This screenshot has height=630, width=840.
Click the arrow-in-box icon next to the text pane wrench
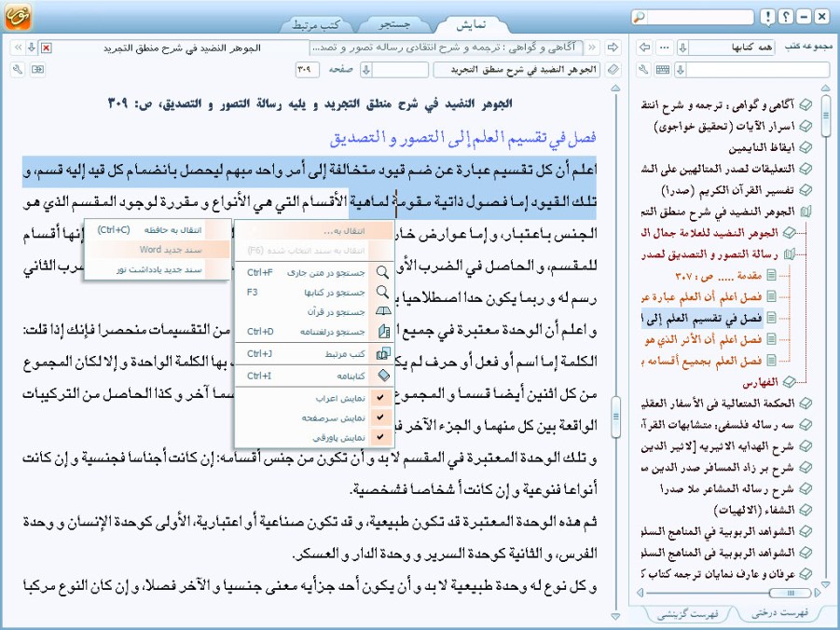37,70
